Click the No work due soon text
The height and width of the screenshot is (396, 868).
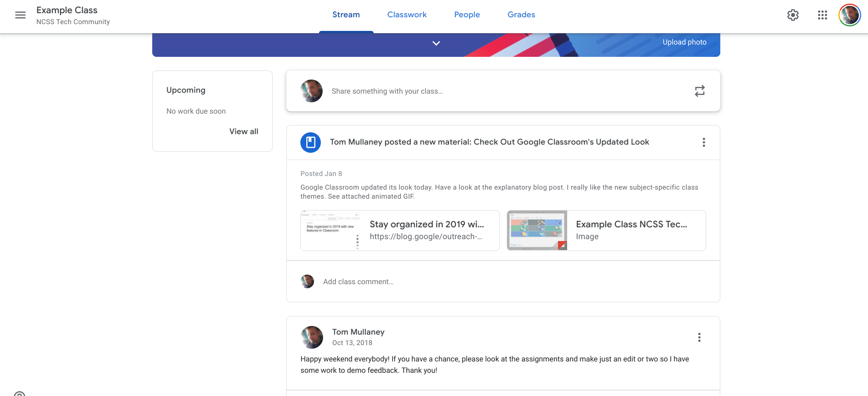(196, 111)
